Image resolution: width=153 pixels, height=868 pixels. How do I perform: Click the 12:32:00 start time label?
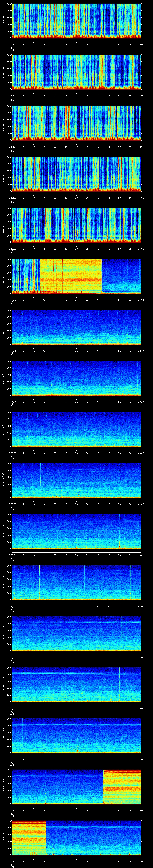(12, 198)
